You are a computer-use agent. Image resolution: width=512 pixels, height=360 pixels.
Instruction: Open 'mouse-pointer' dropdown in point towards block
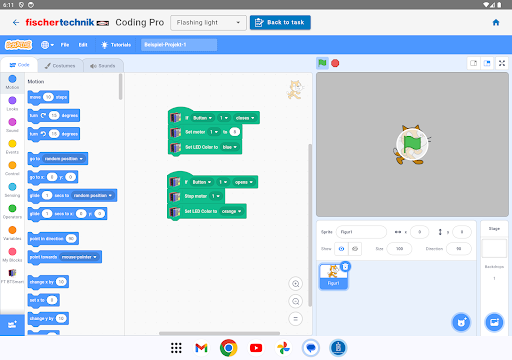coord(79,257)
